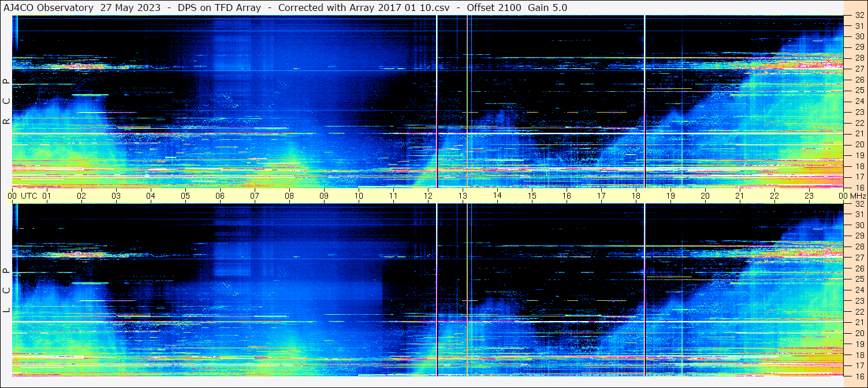The height and width of the screenshot is (388, 868).
Task: Click hour label '19' on time axis
Action: coord(670,196)
